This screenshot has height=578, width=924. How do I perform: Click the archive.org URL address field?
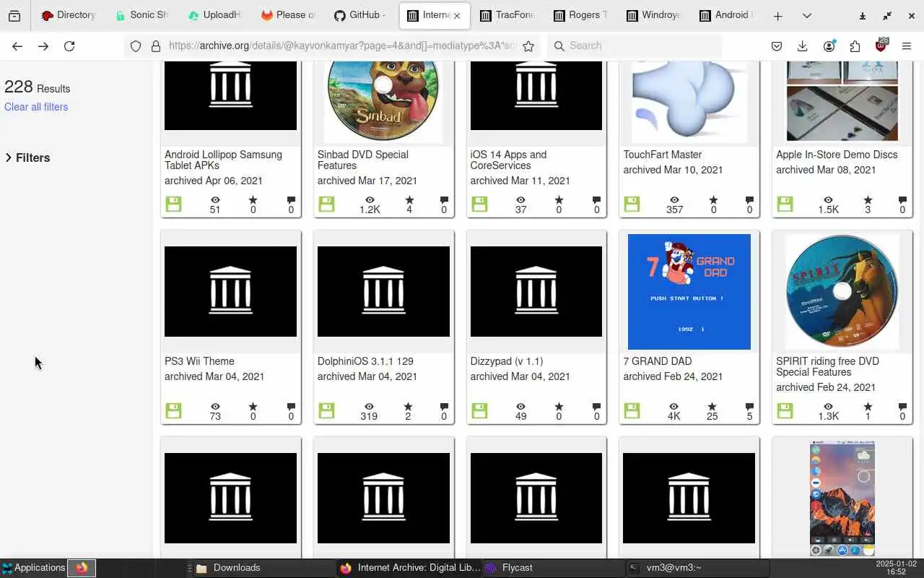[343, 46]
